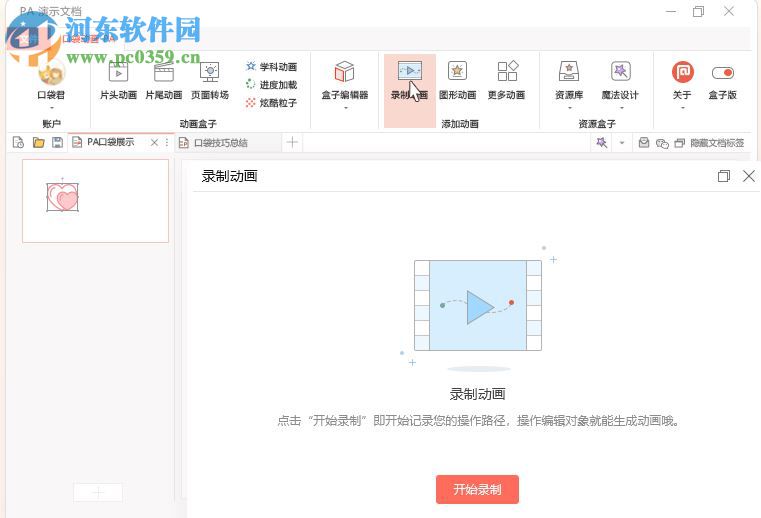Expand dropdown arrow under 资源库
This screenshot has width=761, height=518.
[570, 108]
